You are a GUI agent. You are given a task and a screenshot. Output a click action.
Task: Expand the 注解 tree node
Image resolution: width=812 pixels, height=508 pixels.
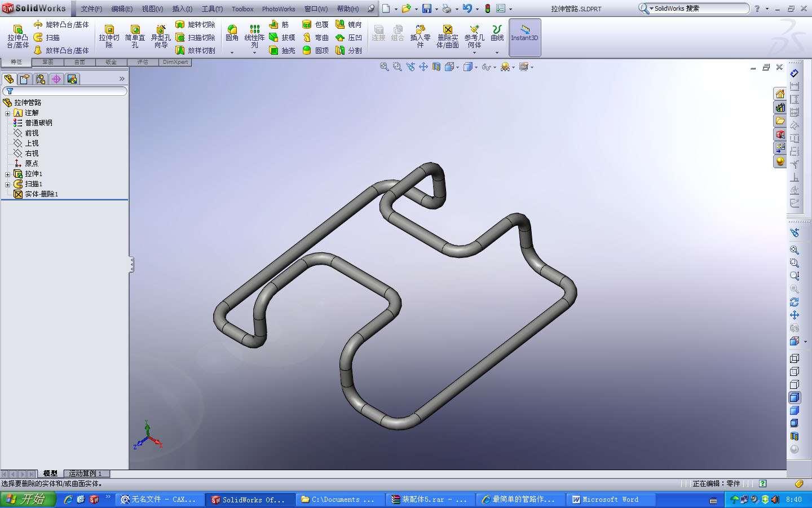pos(8,113)
